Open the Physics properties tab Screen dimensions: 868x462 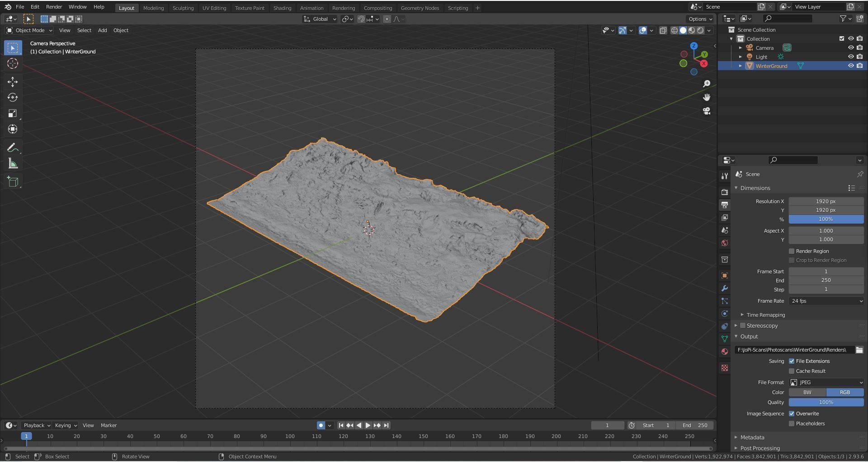pos(725,314)
